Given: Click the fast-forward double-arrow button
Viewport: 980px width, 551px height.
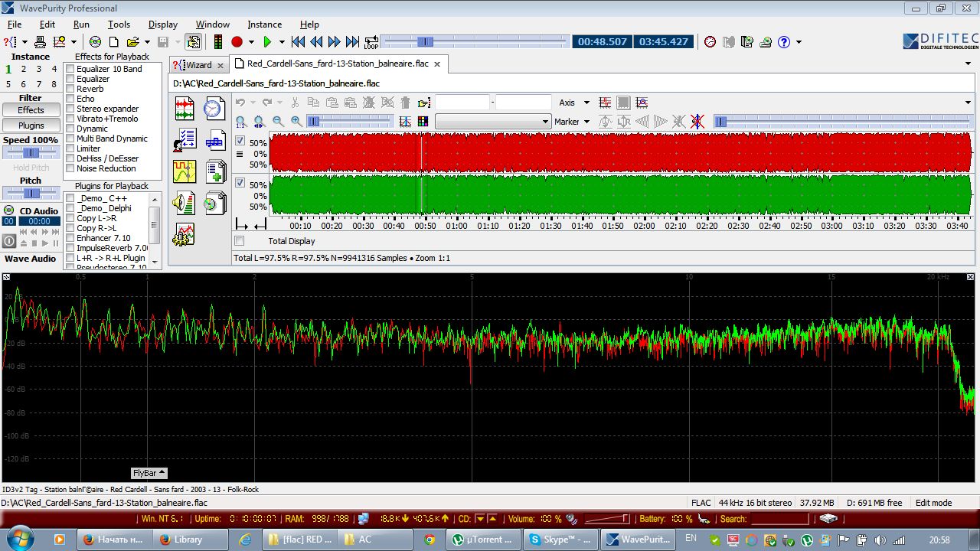Looking at the screenshot, I should (x=335, y=42).
